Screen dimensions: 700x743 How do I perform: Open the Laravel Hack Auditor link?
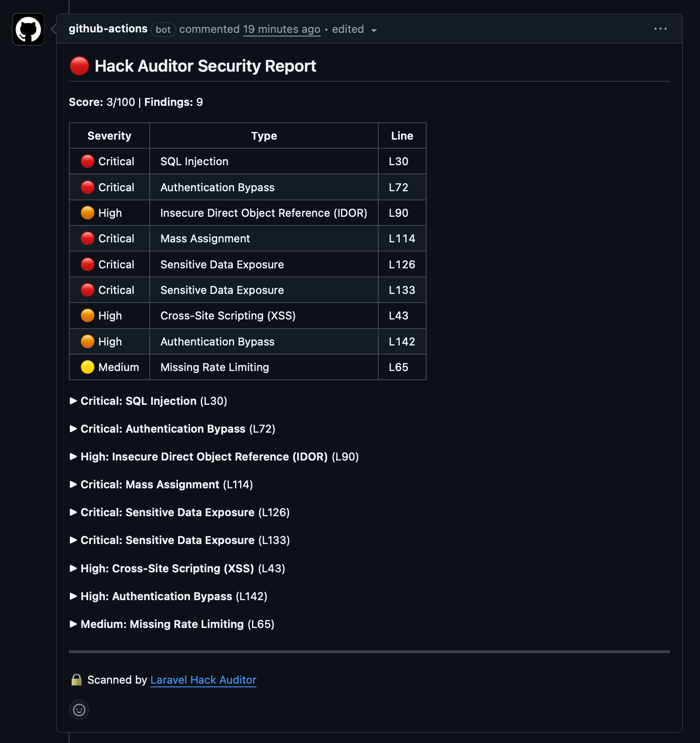pos(203,680)
